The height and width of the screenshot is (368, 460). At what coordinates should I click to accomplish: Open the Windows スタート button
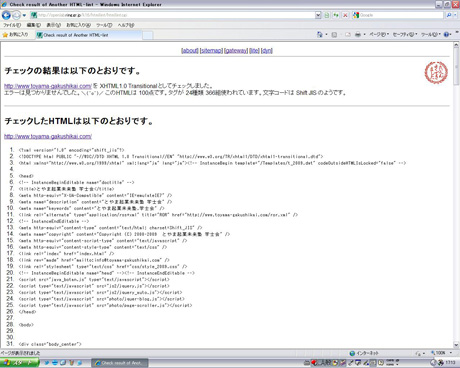pyautogui.click(x=19, y=363)
